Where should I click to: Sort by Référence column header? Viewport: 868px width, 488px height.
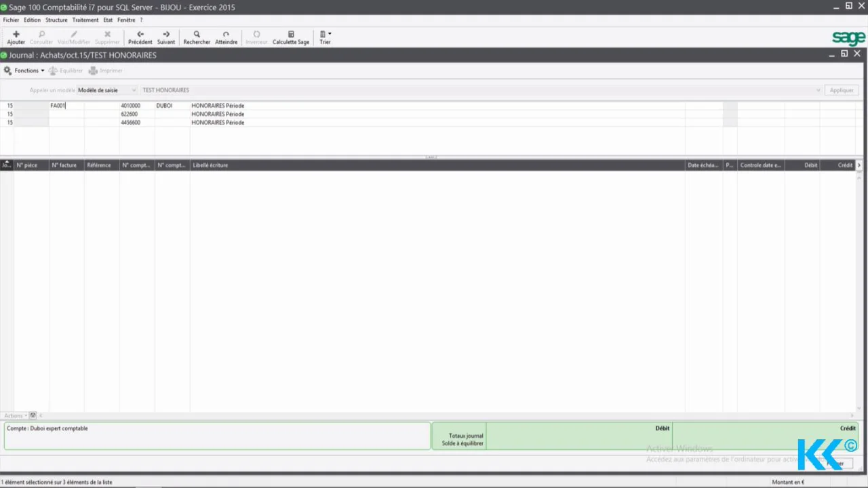[x=102, y=165]
